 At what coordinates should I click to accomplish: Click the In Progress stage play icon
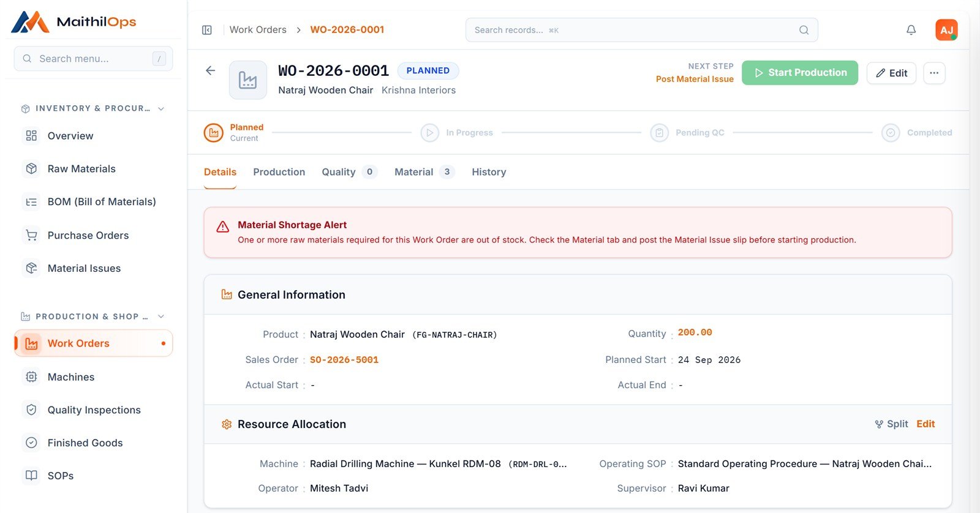pos(430,133)
